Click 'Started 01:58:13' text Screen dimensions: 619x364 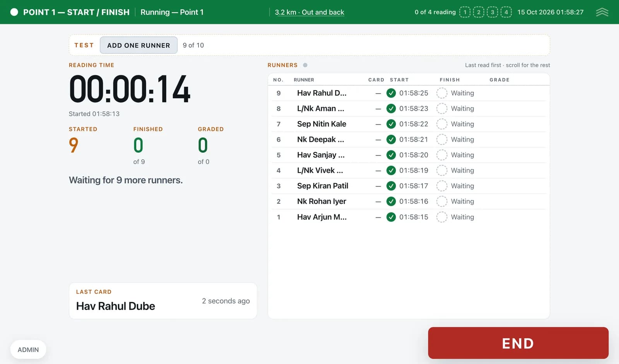pos(94,114)
